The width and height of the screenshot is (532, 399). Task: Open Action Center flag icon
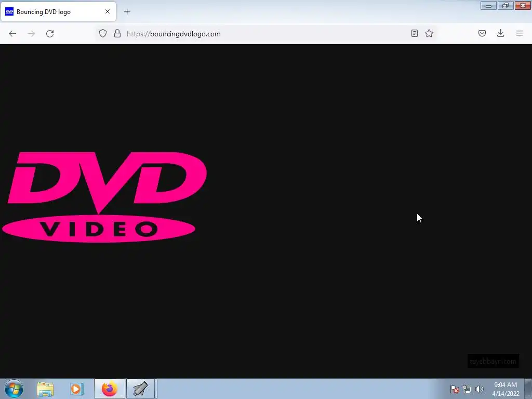455,389
